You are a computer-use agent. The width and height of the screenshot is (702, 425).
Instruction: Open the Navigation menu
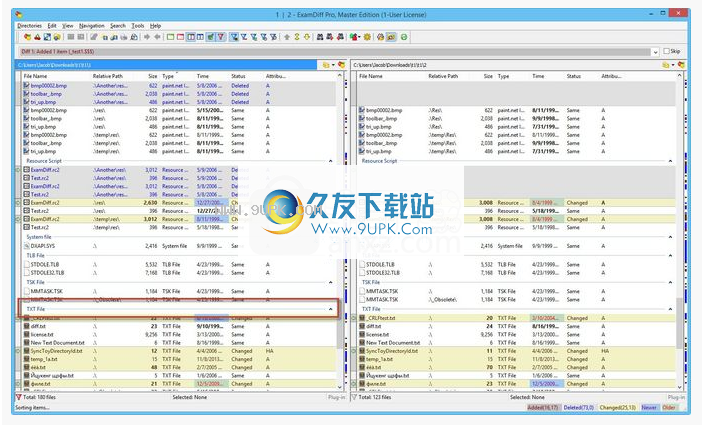(92, 26)
